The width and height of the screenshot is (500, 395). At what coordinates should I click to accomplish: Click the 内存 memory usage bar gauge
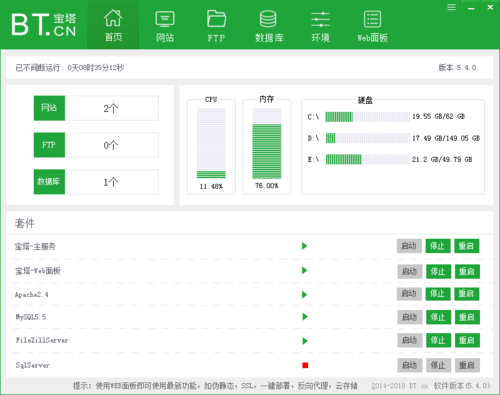267,144
